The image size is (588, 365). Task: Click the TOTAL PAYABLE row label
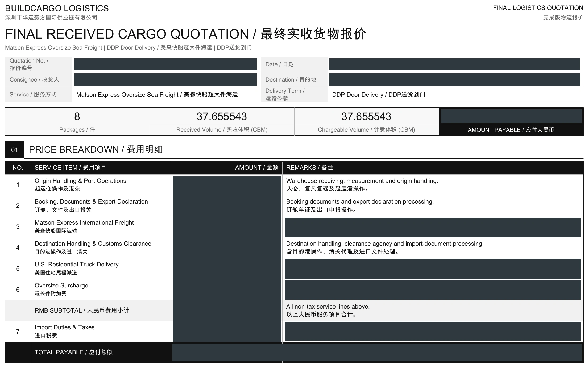click(74, 352)
